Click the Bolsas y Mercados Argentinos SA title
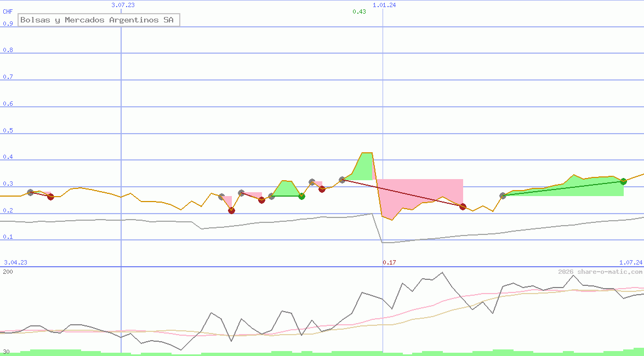The height and width of the screenshot is (356, 644). pyautogui.click(x=97, y=20)
